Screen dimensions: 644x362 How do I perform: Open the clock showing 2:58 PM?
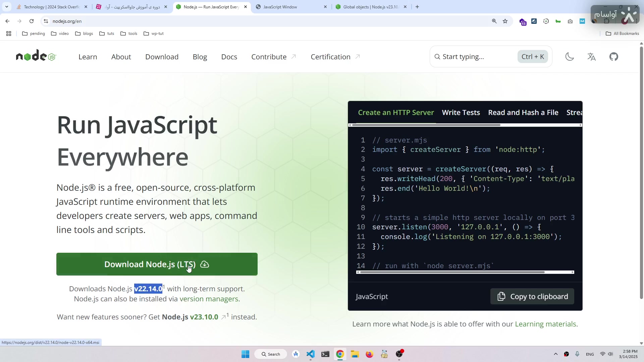pyautogui.click(x=629, y=354)
